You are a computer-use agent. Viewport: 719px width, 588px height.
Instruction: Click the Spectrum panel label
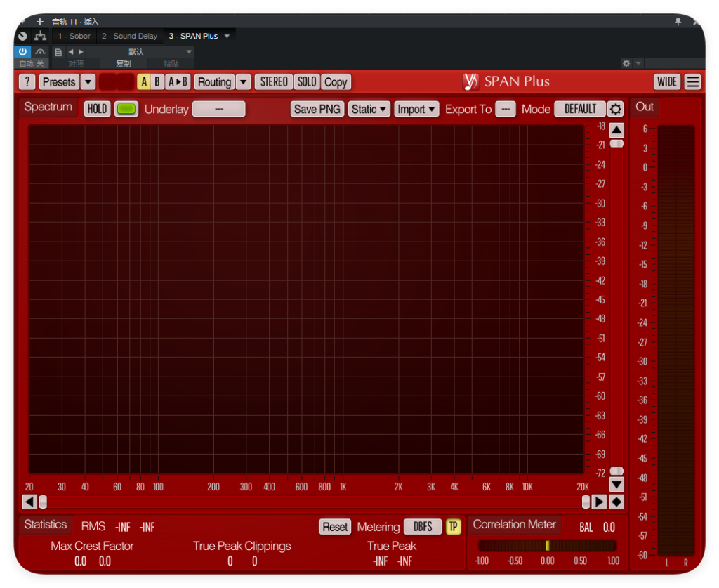click(x=48, y=107)
